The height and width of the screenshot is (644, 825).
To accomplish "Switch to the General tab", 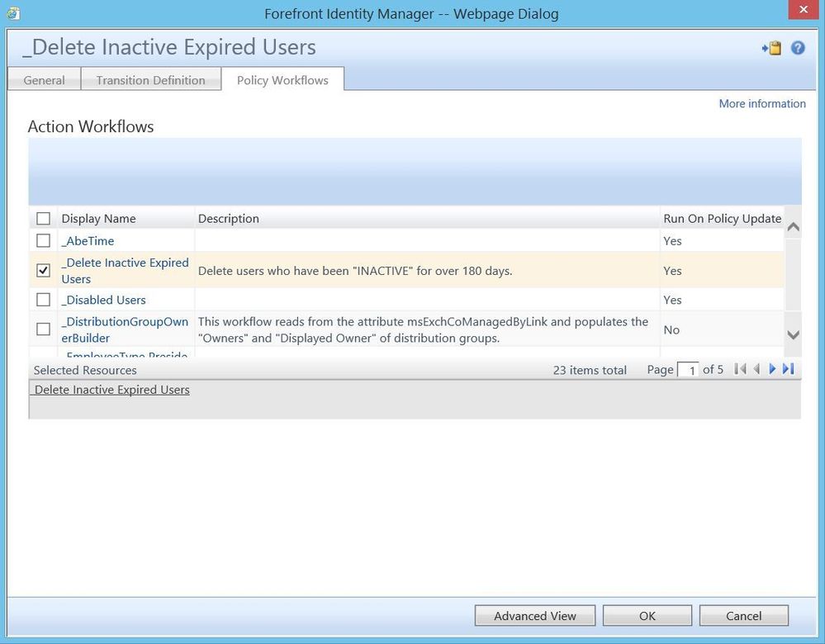I will coord(45,80).
